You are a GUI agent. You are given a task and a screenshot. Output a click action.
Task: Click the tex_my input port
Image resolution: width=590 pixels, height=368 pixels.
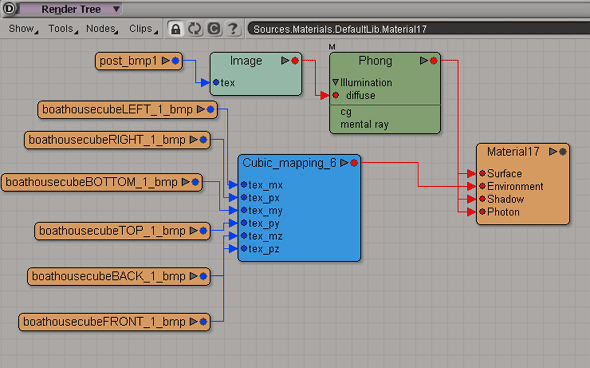tap(244, 210)
